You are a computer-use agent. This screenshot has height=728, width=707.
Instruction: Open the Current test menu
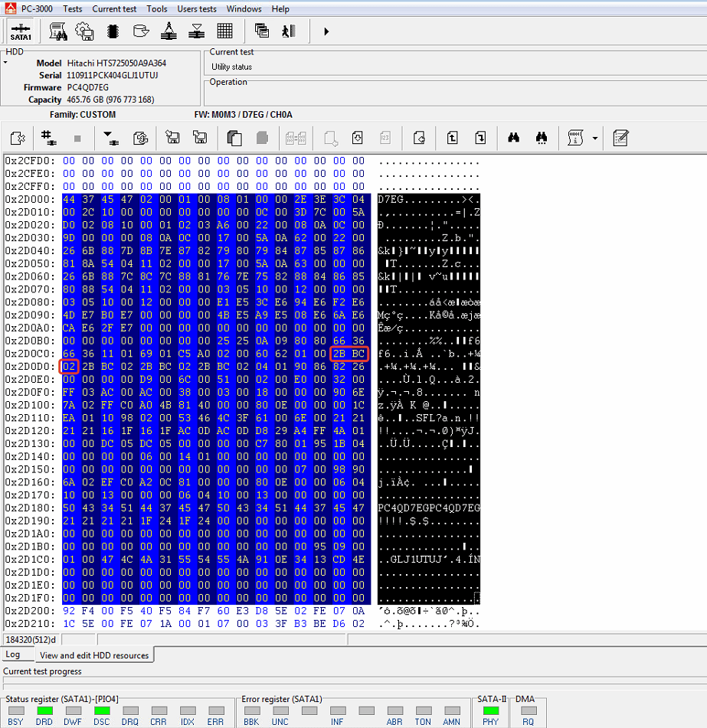click(114, 9)
